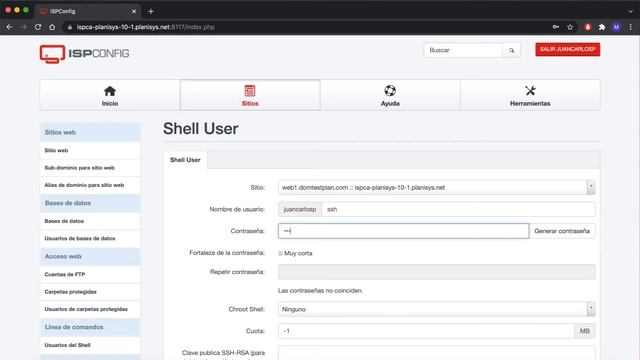Focus the Contraseña field
This screenshot has width=640, height=360.
[x=403, y=231]
